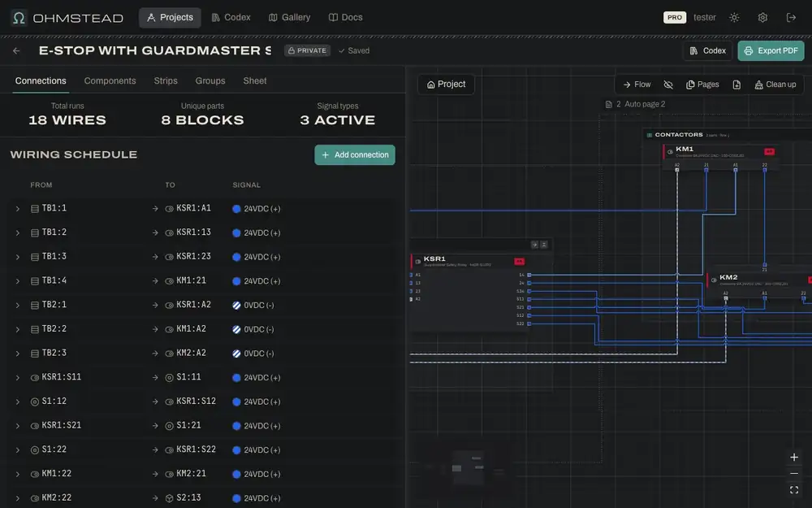Click the CONTACTORS group icon
The width and height of the screenshot is (812, 508).
650,135
